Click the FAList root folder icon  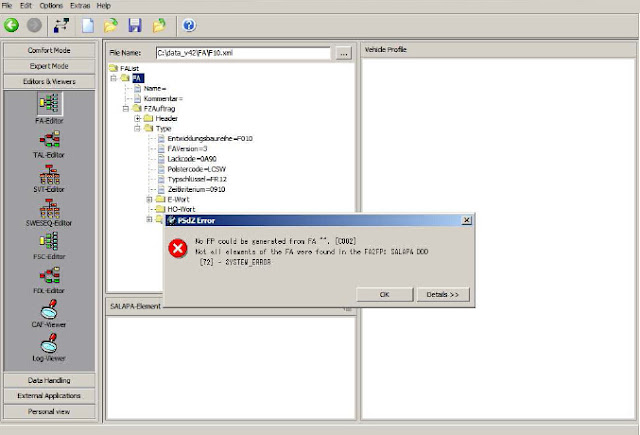tap(113, 68)
